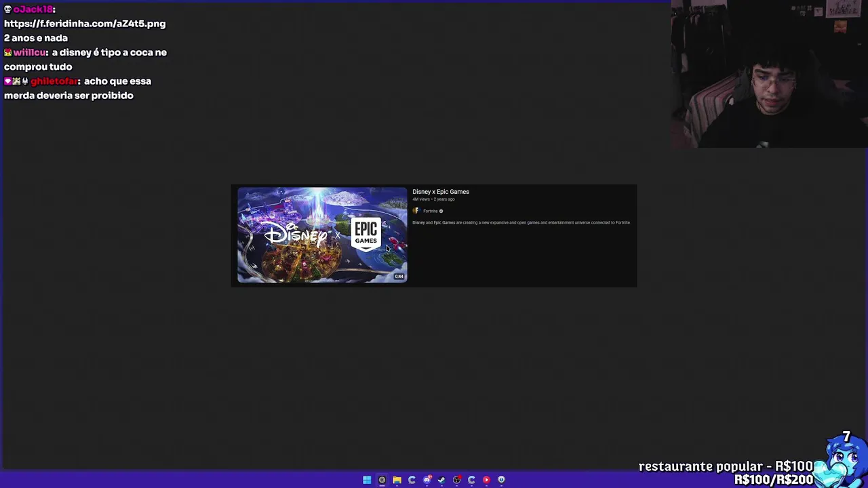Click the wiillcu username in chat
The height and width of the screenshot is (488, 868).
click(30, 52)
